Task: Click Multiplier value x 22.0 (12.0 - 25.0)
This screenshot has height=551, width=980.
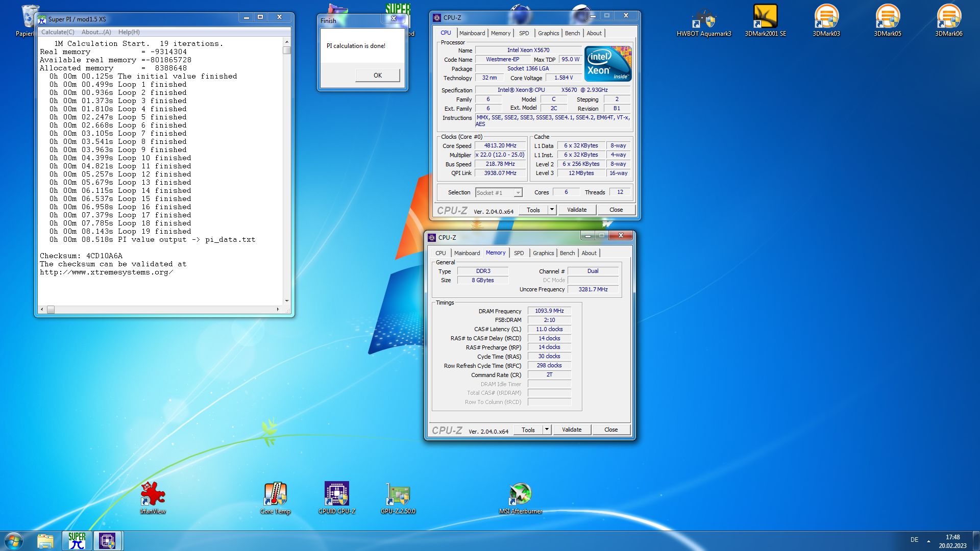Action: pos(500,155)
